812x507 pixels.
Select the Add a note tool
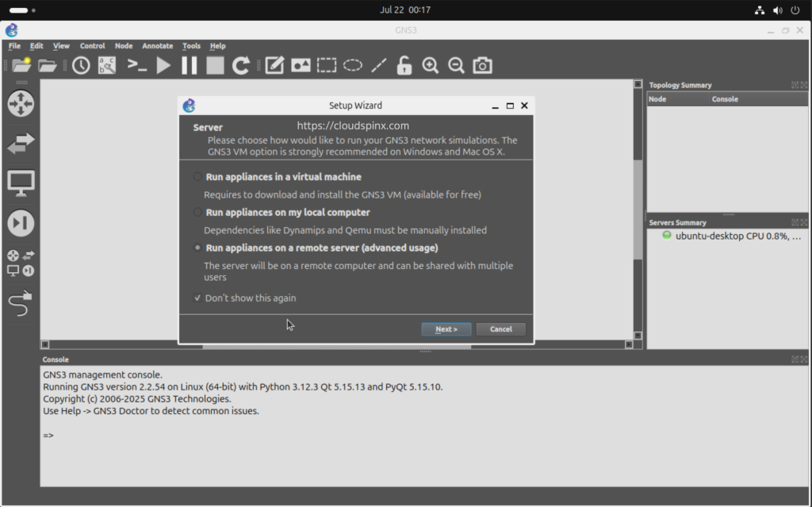click(274, 65)
